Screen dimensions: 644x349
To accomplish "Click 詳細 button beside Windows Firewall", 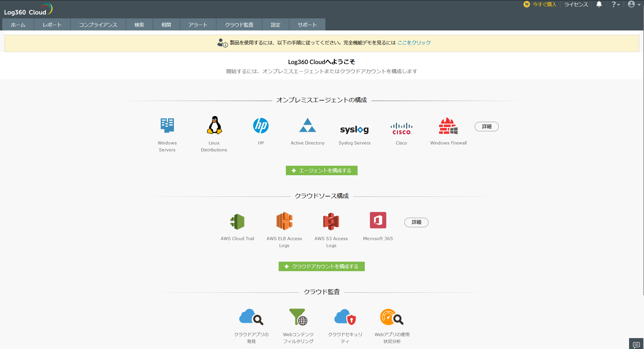I will click(486, 126).
